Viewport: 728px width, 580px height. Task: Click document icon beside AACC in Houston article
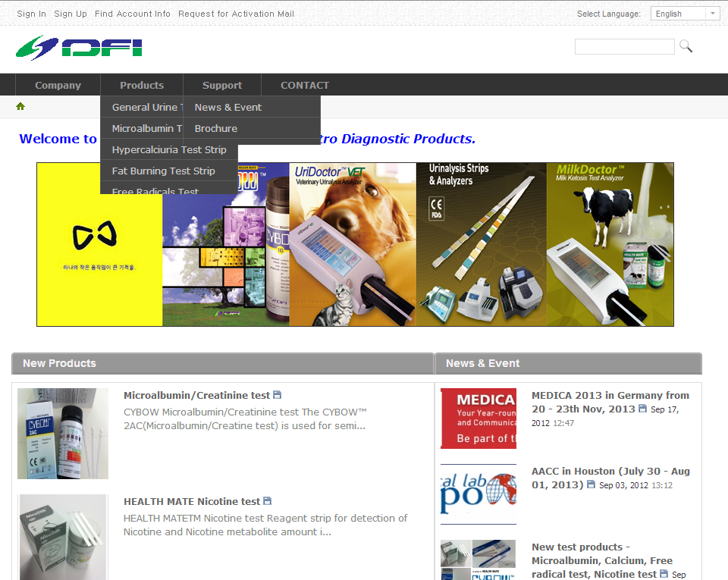click(x=591, y=484)
